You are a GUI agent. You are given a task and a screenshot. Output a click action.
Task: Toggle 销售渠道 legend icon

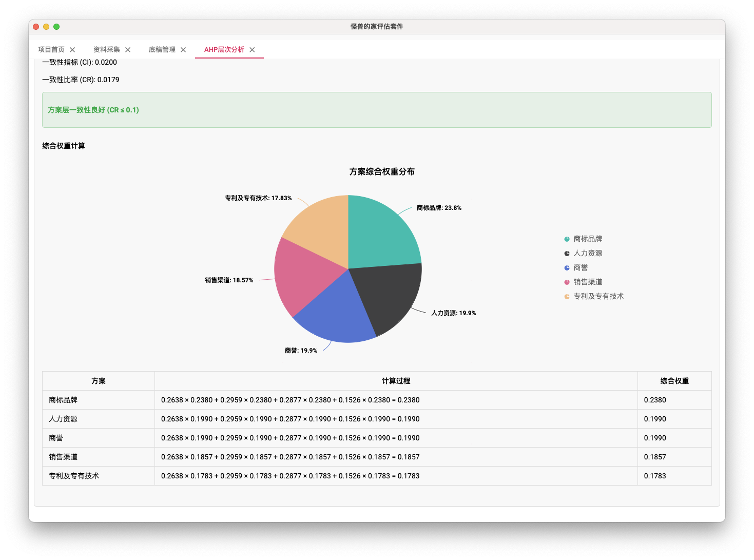click(x=567, y=282)
